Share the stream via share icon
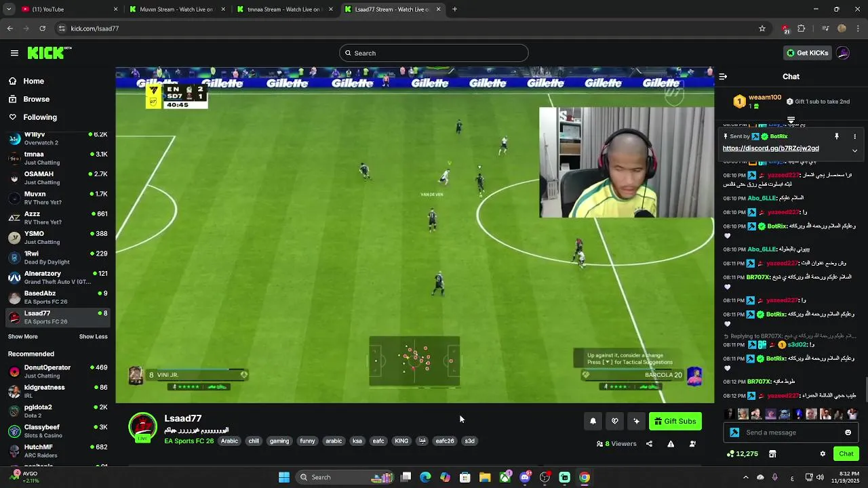 [x=649, y=444]
